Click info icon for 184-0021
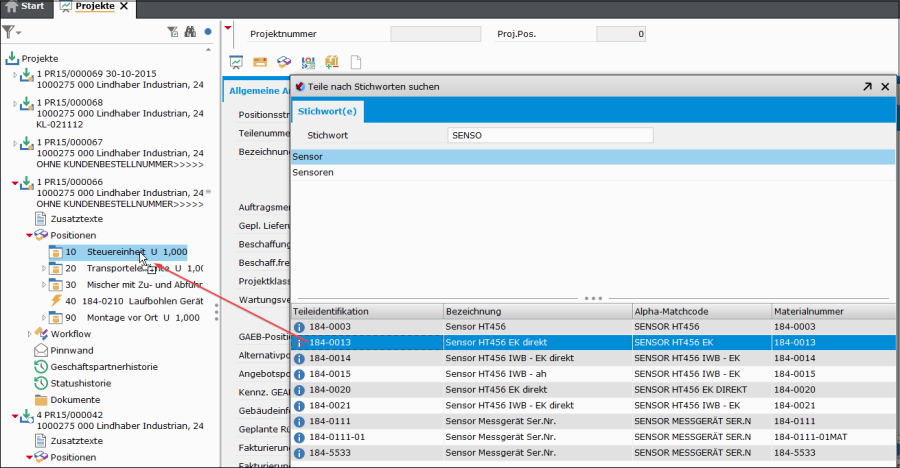The width and height of the screenshot is (900, 468). point(299,406)
